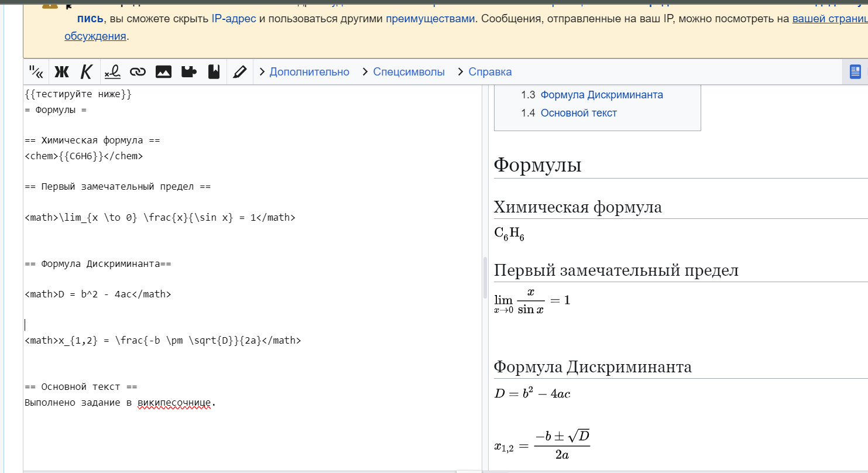The height and width of the screenshot is (473, 868).
Task: Click the quotation marks typography icon
Action: 36,72
